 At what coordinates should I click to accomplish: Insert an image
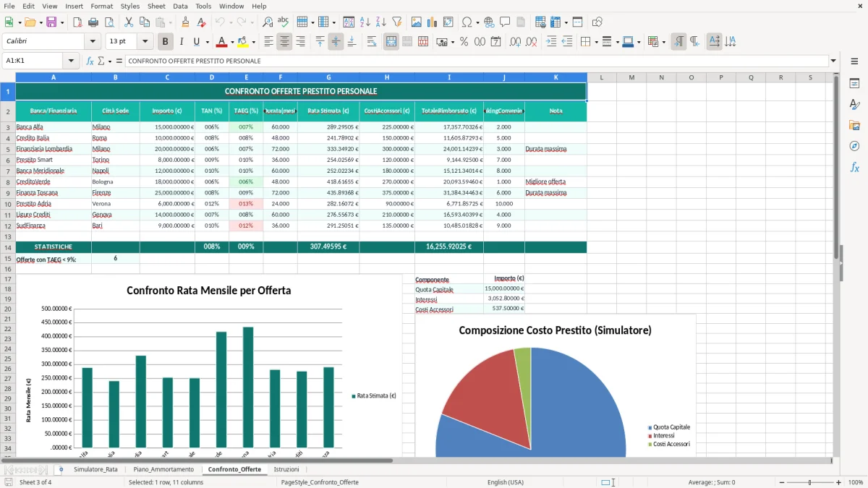416,22
